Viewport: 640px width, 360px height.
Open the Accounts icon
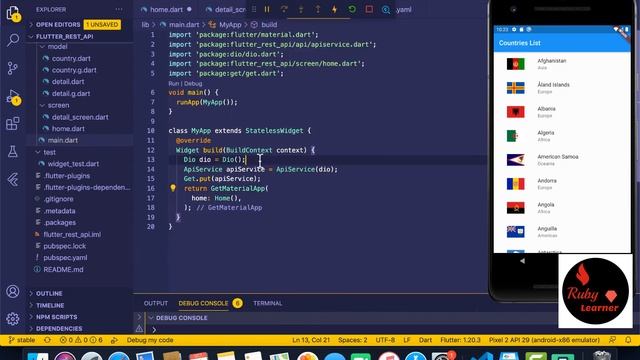[x=13, y=291]
